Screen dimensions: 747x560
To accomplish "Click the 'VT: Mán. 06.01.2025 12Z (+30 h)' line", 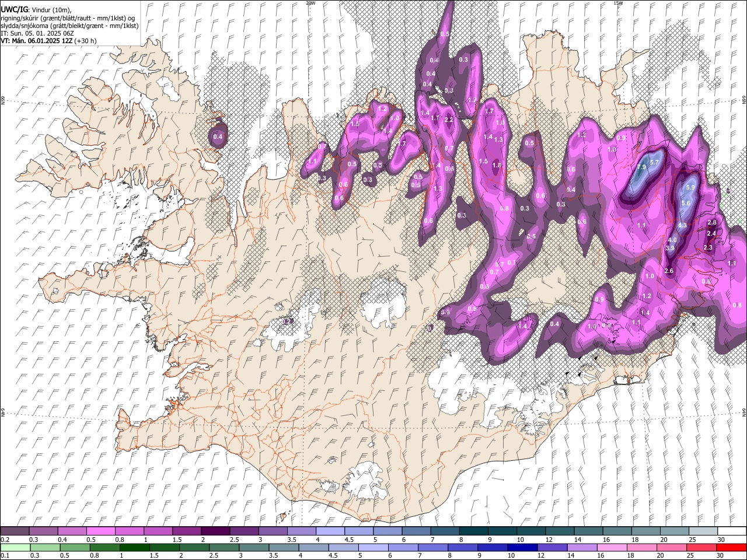I will (x=48, y=41).
